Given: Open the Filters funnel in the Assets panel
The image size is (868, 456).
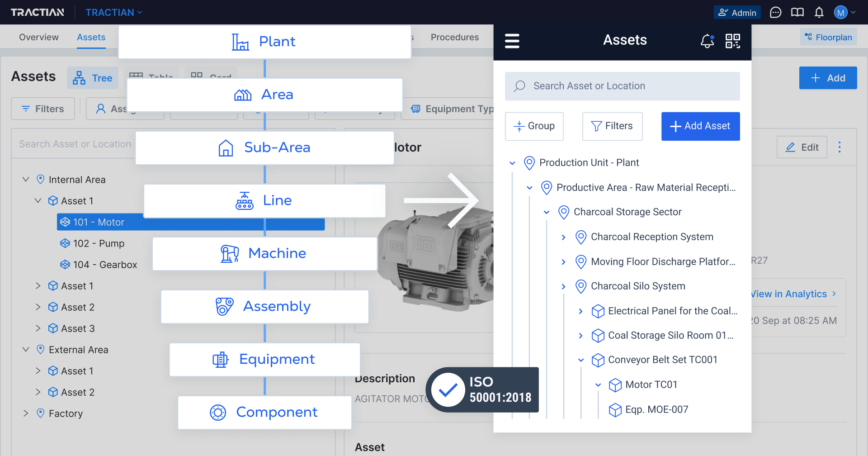Looking at the screenshot, I should point(612,126).
